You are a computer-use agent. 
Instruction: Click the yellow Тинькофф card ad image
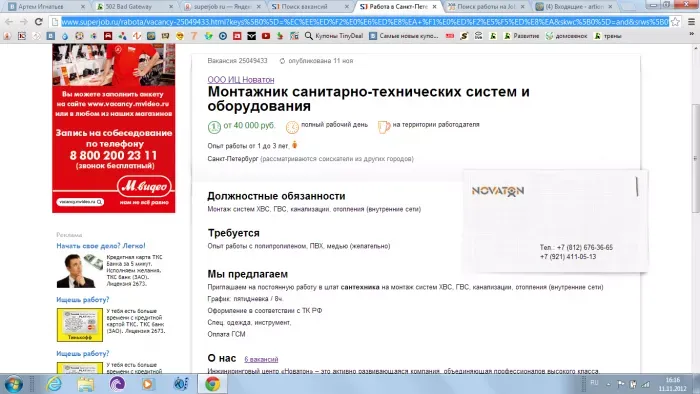point(80,325)
